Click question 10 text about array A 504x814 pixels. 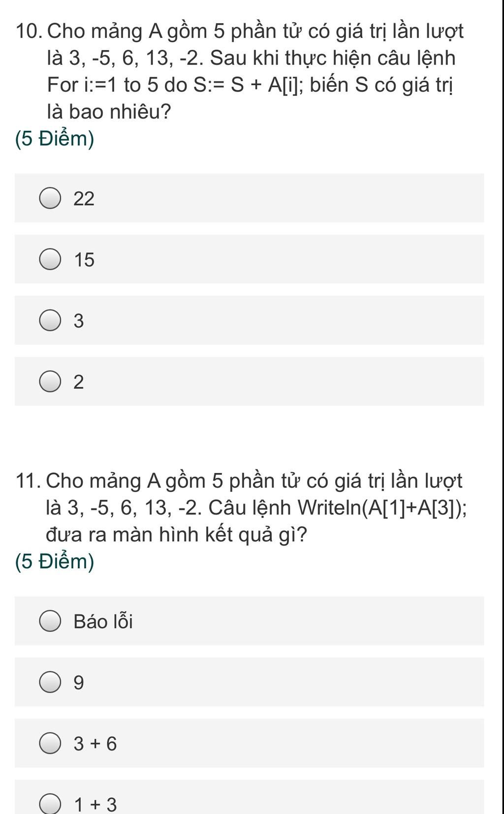pyautogui.click(x=240, y=71)
